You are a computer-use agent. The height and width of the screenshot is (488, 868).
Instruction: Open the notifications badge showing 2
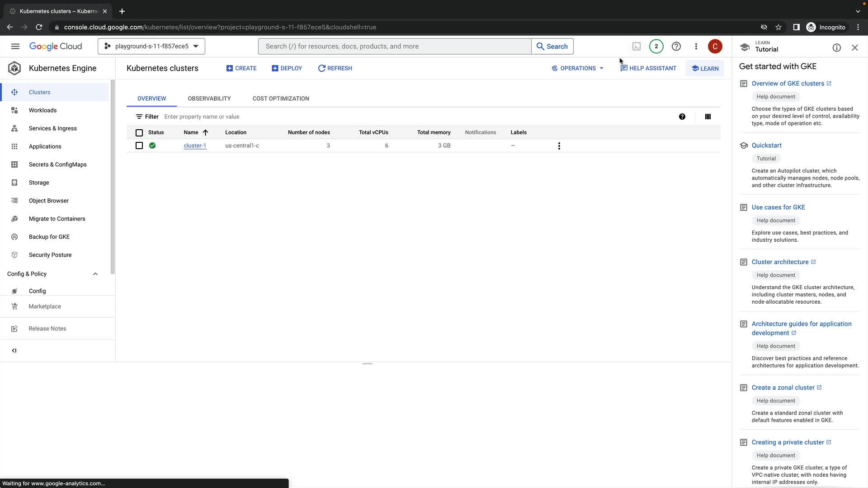tap(656, 47)
